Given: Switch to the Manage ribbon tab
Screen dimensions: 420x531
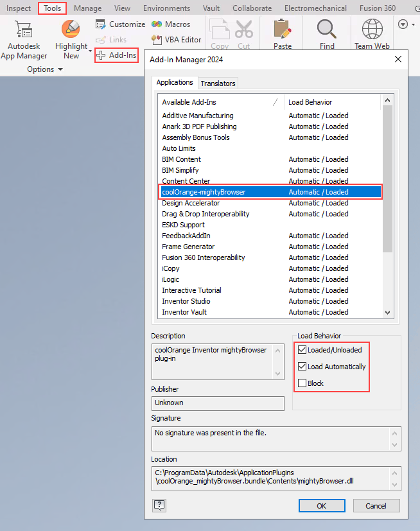Looking at the screenshot, I should [x=88, y=8].
